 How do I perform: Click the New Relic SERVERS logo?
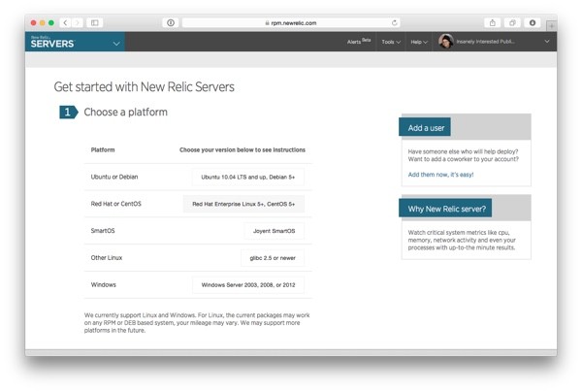52,42
